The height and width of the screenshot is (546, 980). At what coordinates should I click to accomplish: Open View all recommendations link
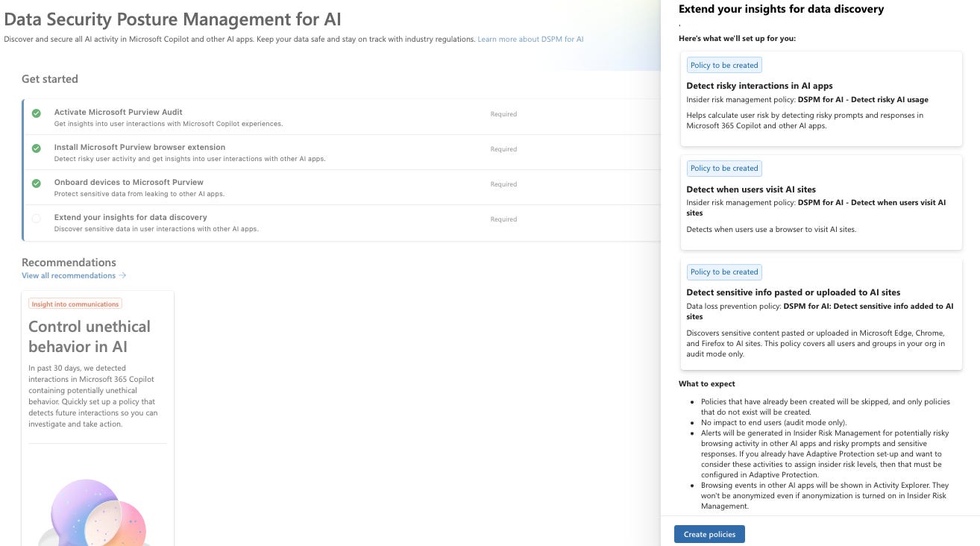point(69,275)
